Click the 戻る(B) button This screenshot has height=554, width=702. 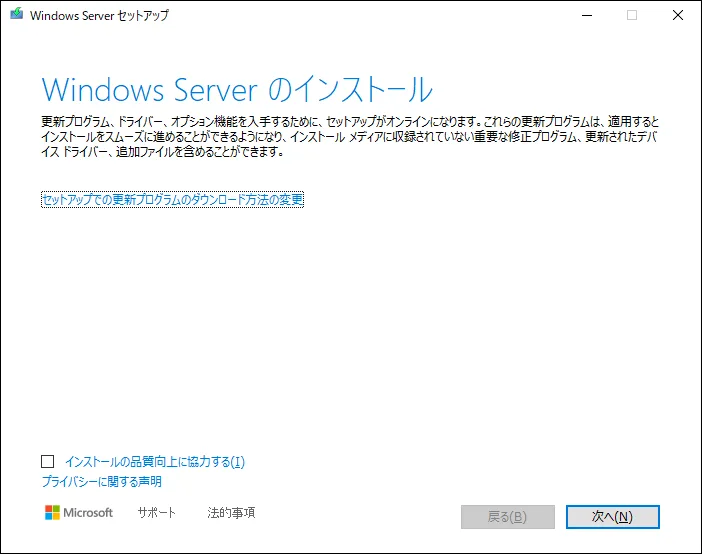pos(508,517)
